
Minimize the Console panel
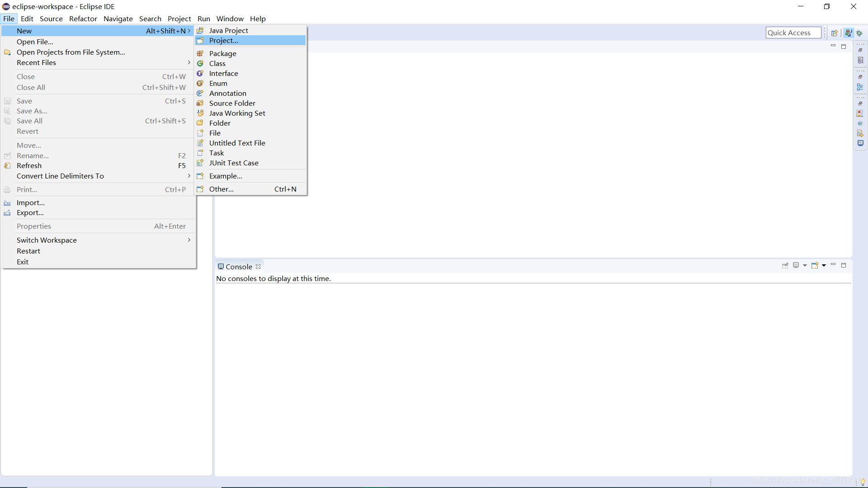click(833, 265)
